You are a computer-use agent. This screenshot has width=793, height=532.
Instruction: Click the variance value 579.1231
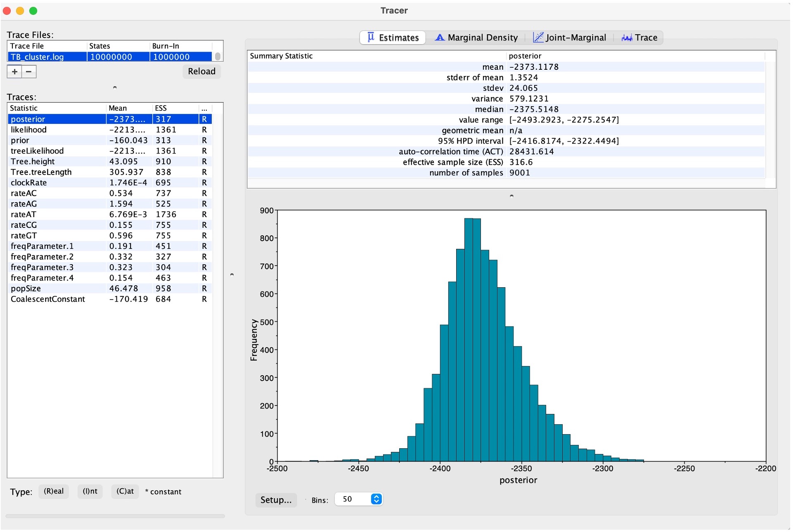(529, 99)
